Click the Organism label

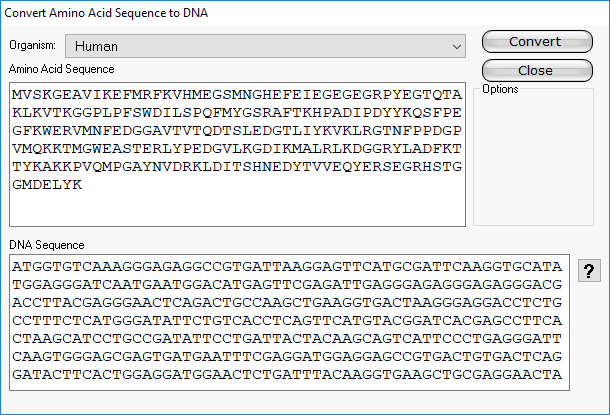pos(34,46)
